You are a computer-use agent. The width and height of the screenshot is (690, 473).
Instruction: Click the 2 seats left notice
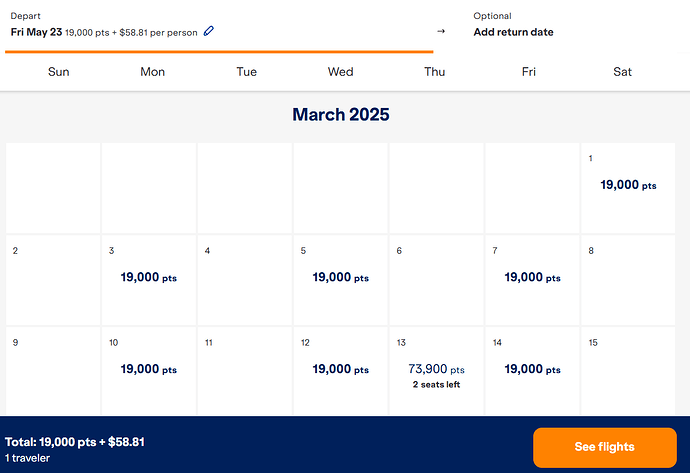(436, 385)
